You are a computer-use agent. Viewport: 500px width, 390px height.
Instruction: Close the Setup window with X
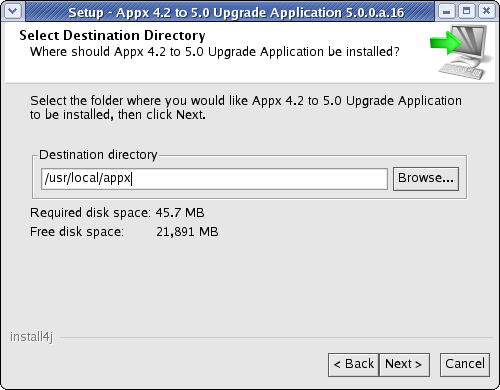click(x=486, y=11)
